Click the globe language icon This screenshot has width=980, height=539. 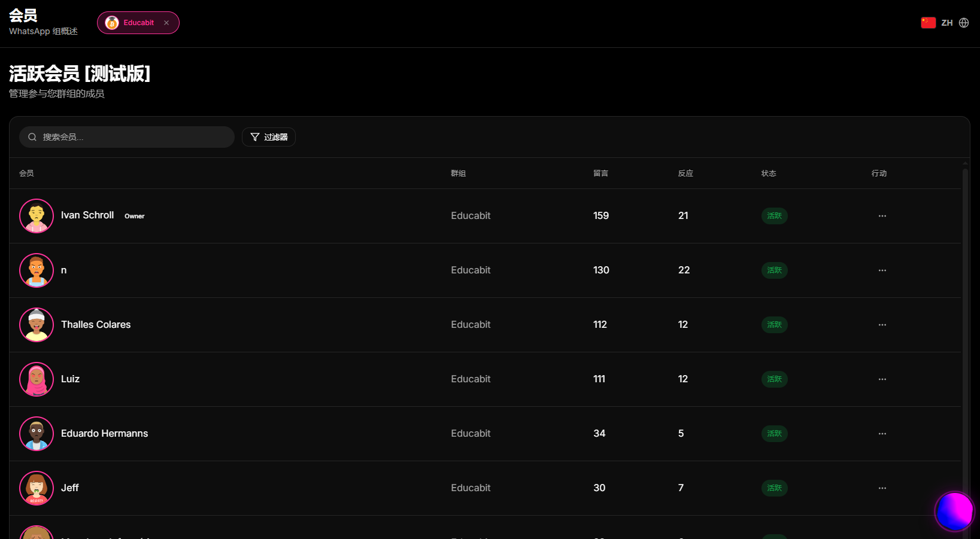click(964, 23)
